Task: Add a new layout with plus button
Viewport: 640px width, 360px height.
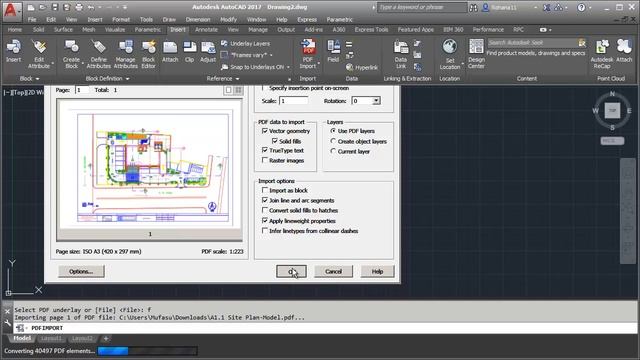Action: [x=106, y=338]
